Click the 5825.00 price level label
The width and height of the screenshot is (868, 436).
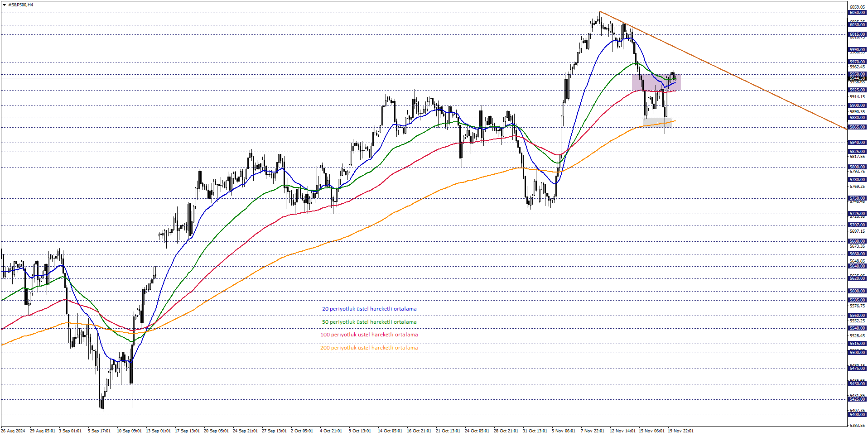(x=857, y=152)
